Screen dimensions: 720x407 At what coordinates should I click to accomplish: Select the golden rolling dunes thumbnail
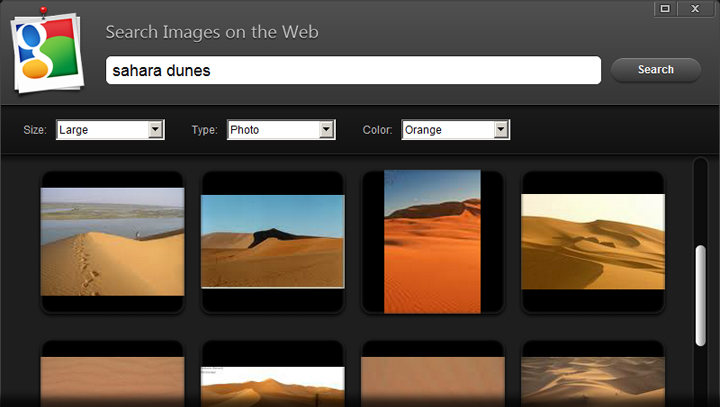pyautogui.click(x=593, y=242)
